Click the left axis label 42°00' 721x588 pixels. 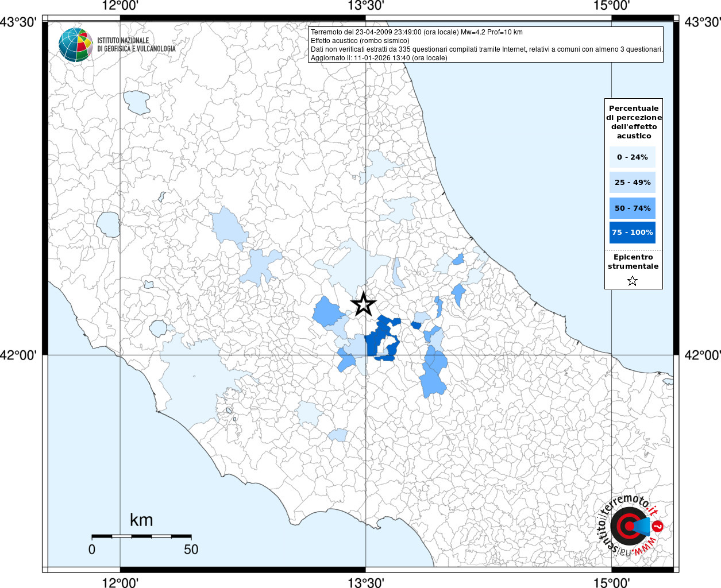19,355
